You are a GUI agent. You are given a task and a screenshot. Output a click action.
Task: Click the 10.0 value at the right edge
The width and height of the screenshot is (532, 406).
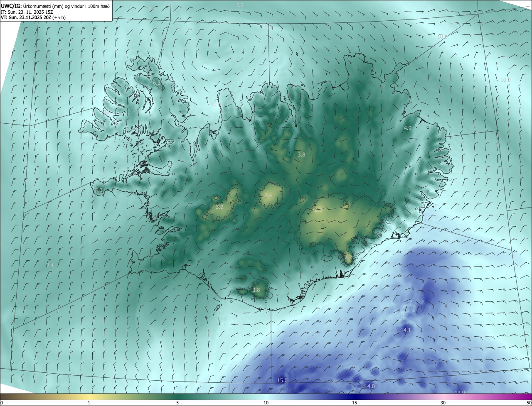click(505, 80)
